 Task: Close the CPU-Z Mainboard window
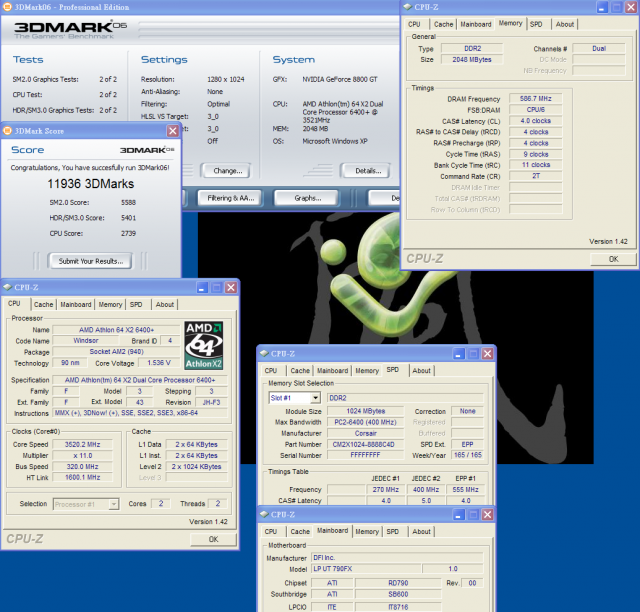[x=487, y=515]
